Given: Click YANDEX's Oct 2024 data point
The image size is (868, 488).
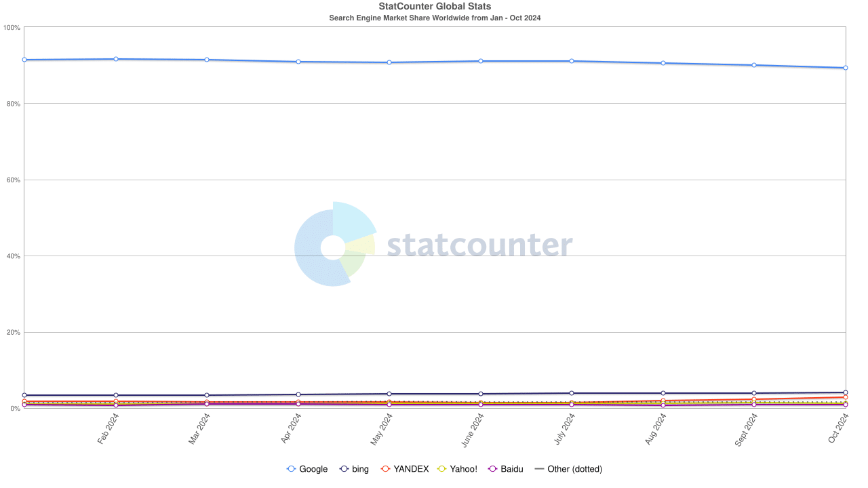Looking at the screenshot, I should 845,397.
